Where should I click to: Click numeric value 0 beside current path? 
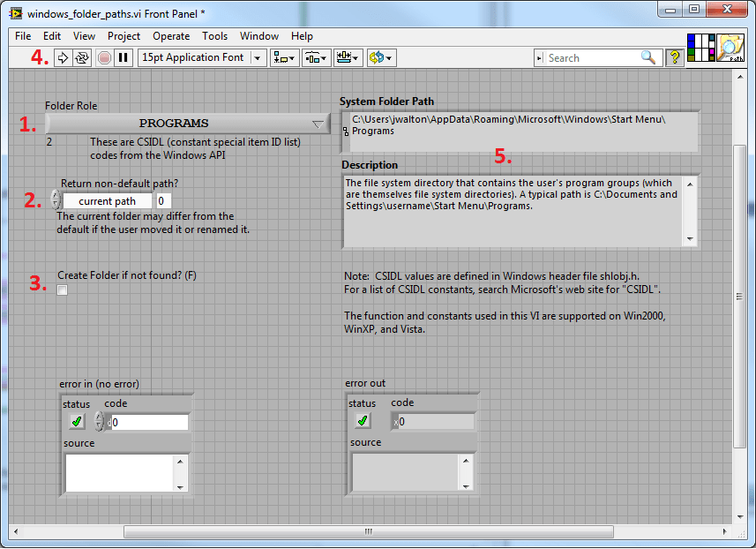[163, 201]
